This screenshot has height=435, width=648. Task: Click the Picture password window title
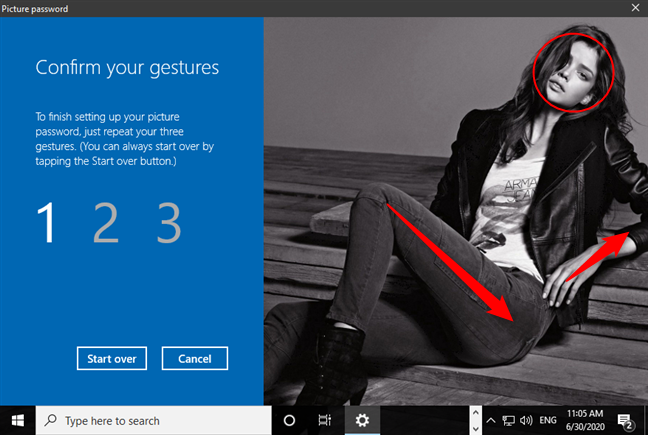tap(35, 9)
